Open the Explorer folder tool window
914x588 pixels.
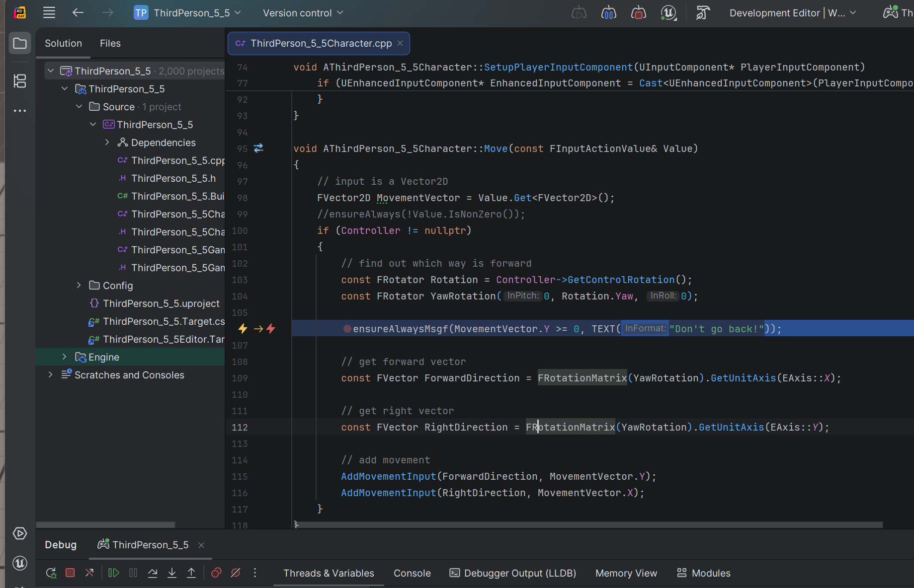pos(20,44)
